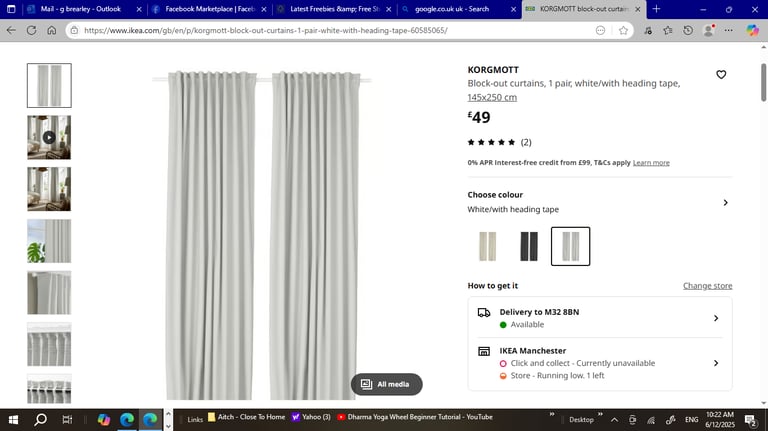Switch to the Mail Outlook tab

tap(81, 9)
